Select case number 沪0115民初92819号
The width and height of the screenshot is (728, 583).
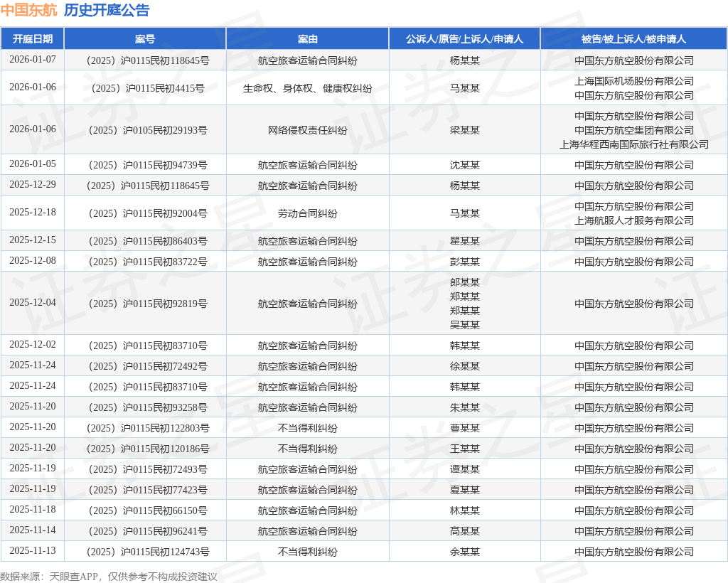148,304
